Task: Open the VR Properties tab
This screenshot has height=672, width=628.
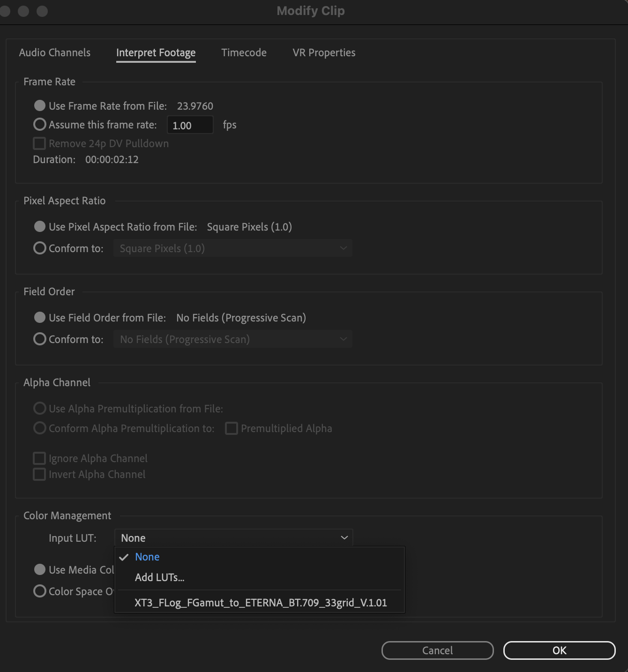Action: 324,52
